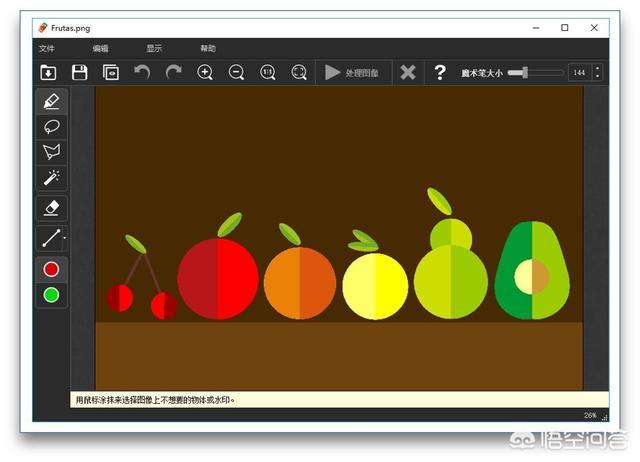This screenshot has height=462, width=640.
Task: Click the red apple in canvas
Action: tap(218, 278)
